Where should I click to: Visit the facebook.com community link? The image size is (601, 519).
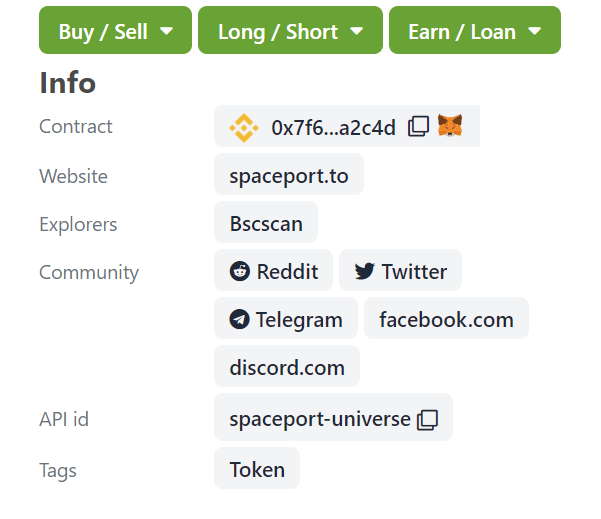[447, 318]
